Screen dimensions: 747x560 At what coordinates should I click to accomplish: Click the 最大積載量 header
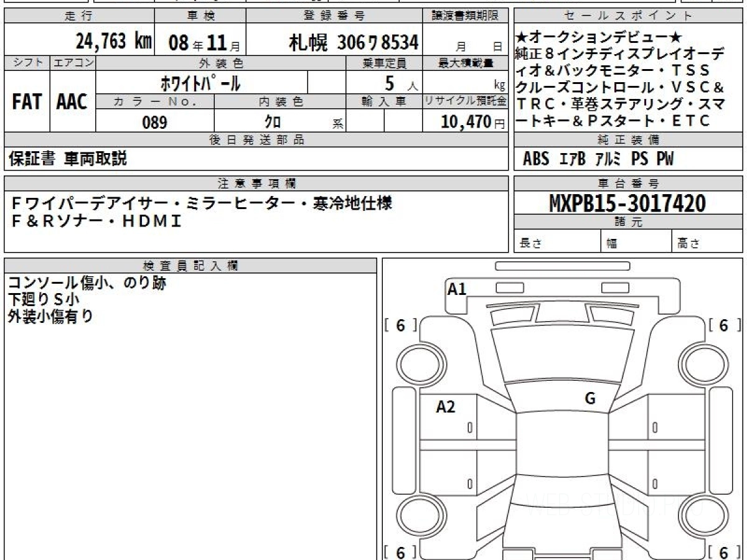pos(466,63)
